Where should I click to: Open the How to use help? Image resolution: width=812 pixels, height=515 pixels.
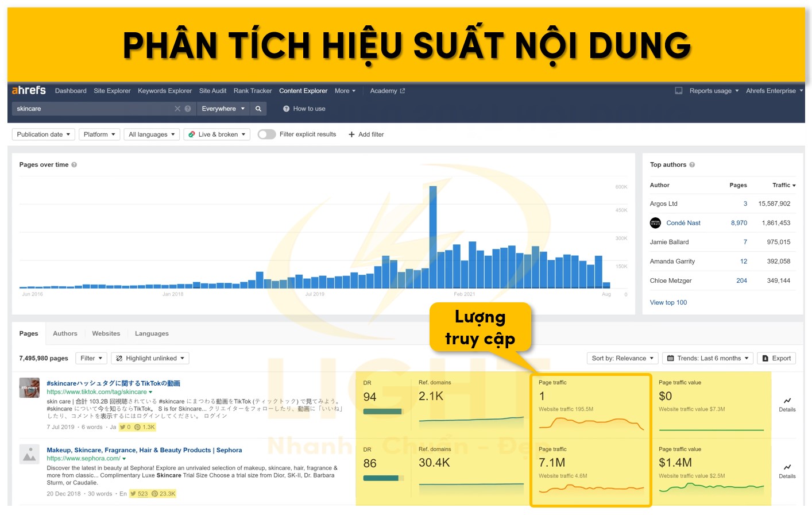304,109
